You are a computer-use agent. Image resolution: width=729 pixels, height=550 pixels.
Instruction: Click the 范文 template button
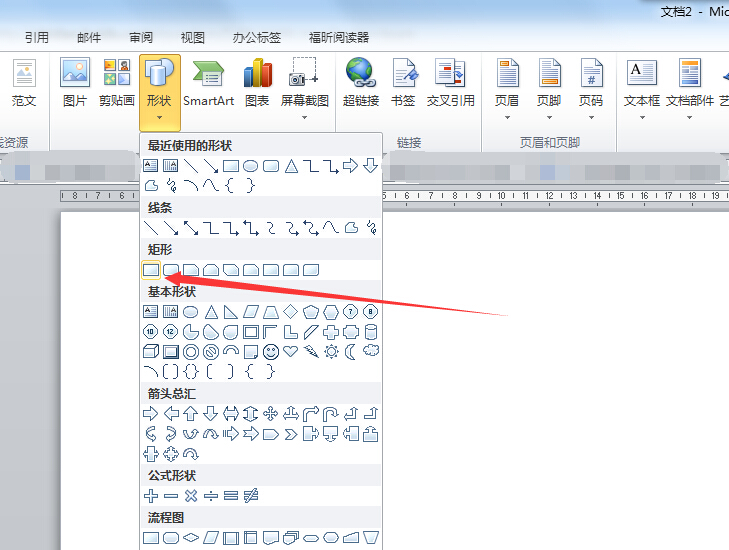point(24,83)
